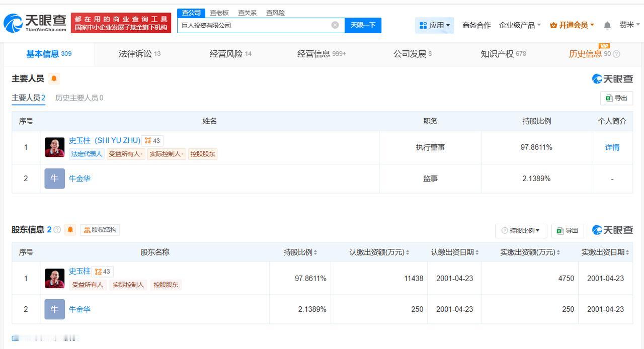Click 控股股东 tag in 主要人员 row
This screenshot has width=644, height=349.
click(203, 154)
